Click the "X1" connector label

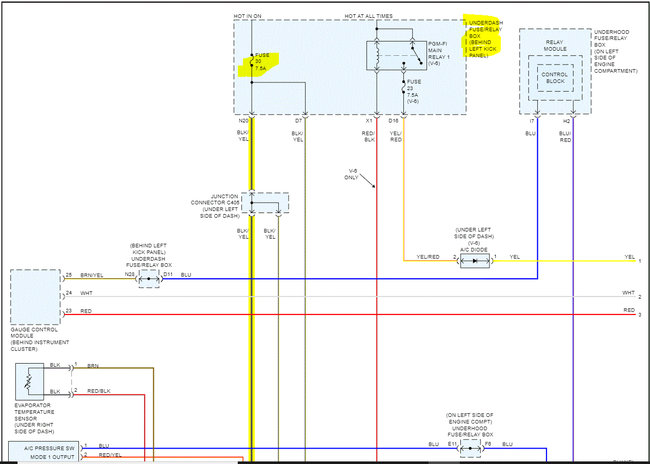tap(369, 121)
